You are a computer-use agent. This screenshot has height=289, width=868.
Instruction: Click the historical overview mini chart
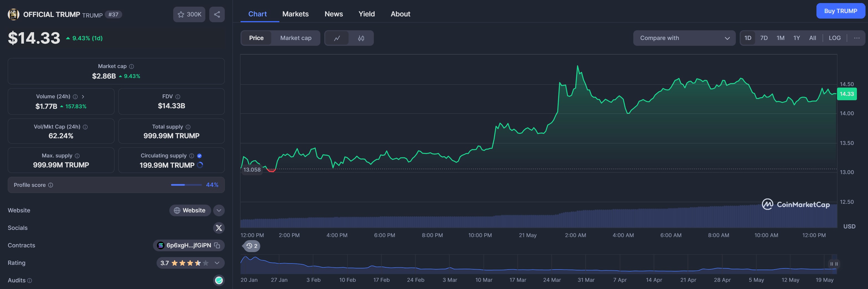tap(538, 264)
